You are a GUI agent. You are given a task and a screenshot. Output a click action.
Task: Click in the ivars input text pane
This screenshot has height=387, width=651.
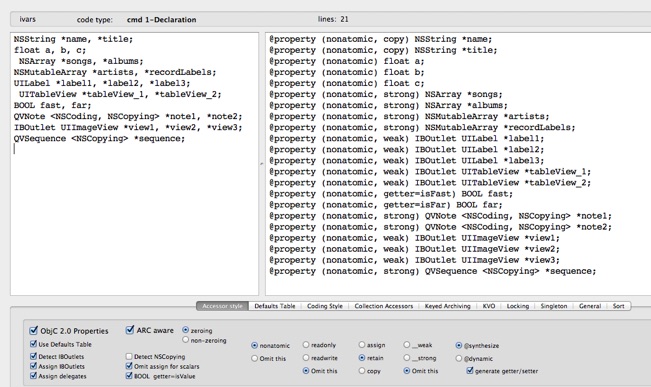[x=135, y=164]
